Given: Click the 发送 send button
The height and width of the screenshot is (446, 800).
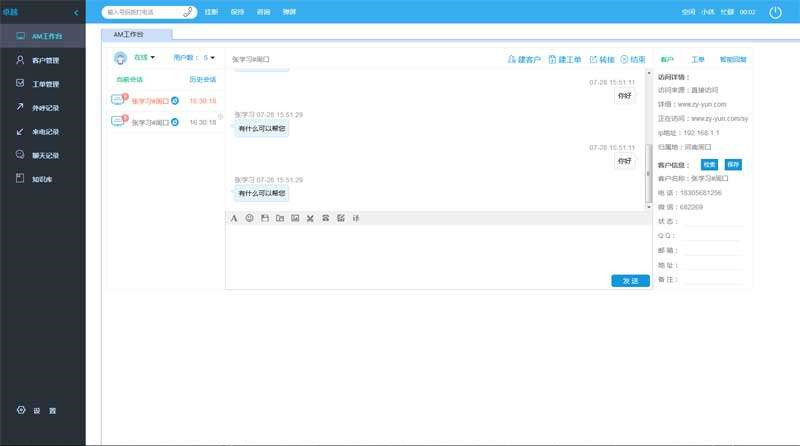Looking at the screenshot, I should [630, 281].
